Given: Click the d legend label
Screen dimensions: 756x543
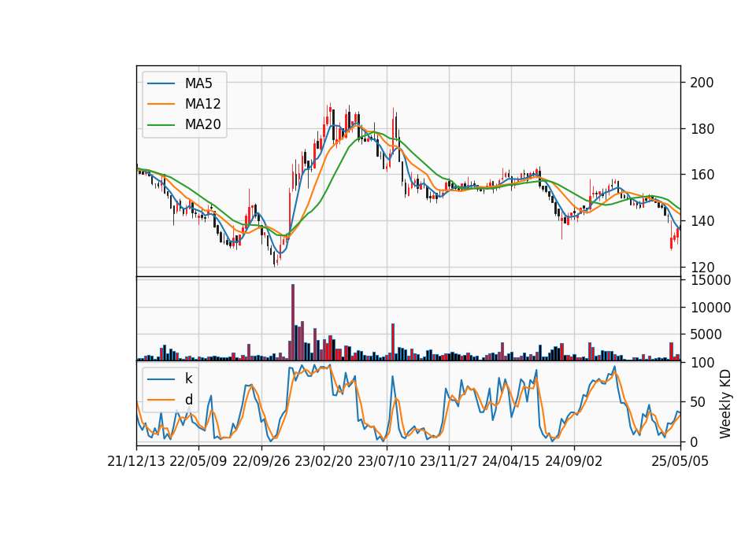Looking at the screenshot, I should 188,400.
